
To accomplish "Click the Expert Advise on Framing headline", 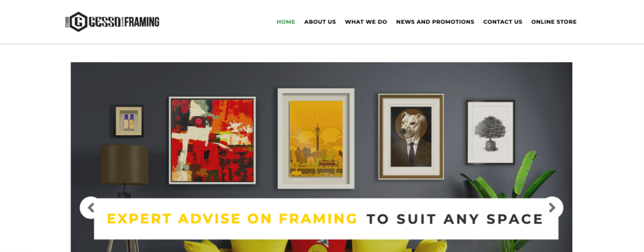I will (232, 219).
